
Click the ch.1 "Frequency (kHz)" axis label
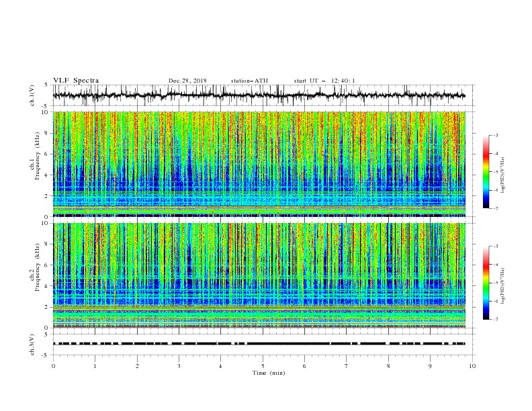coord(37,156)
